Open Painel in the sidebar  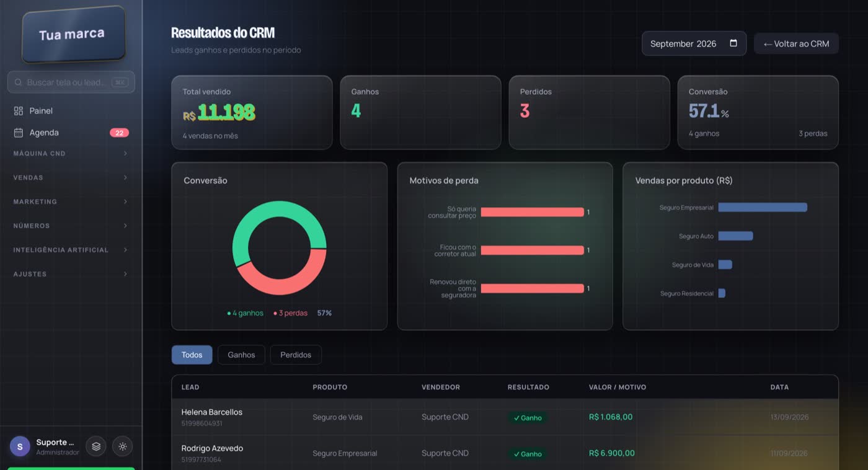point(71,111)
